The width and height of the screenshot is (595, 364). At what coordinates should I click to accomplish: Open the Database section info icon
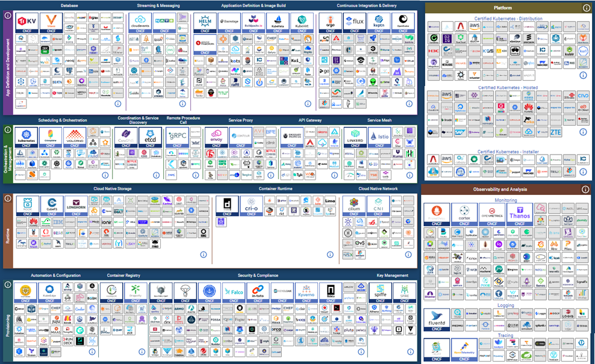[x=118, y=103]
